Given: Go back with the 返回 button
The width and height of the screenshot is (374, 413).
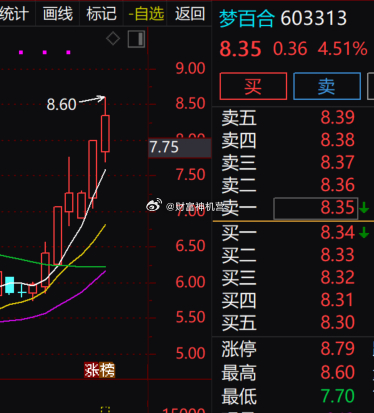Looking at the screenshot, I should tap(190, 14).
